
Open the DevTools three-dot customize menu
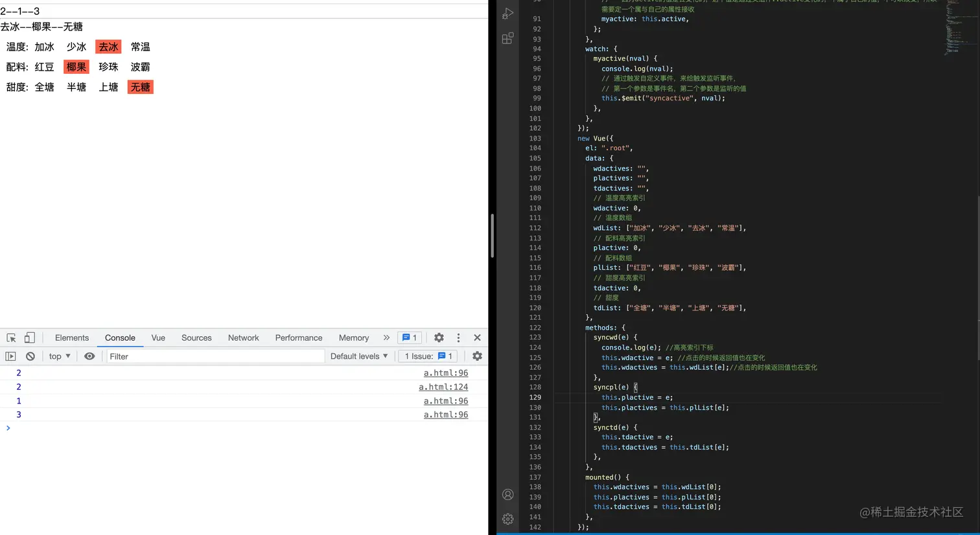458,337
